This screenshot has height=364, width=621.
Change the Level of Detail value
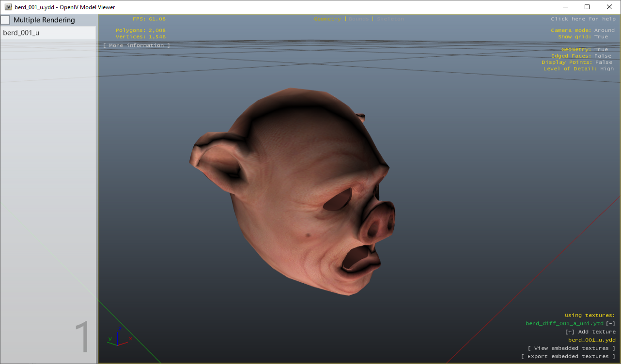tap(606, 69)
